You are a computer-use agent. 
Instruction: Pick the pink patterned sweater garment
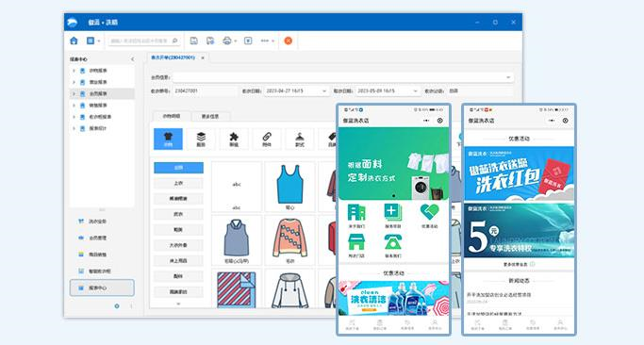click(289, 239)
